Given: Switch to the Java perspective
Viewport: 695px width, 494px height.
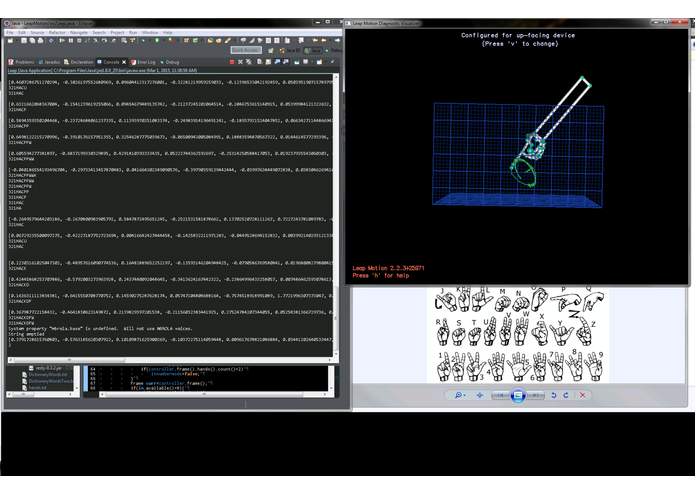Looking at the screenshot, I should tap(313, 50).
